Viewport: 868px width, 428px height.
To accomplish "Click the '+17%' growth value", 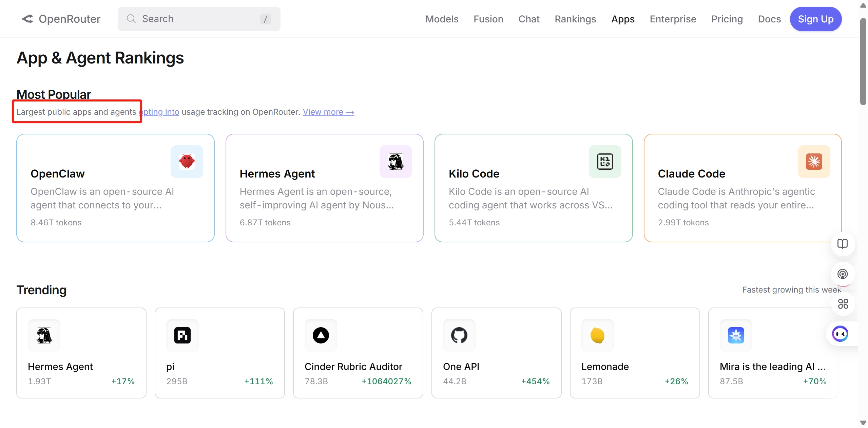I will tap(123, 382).
